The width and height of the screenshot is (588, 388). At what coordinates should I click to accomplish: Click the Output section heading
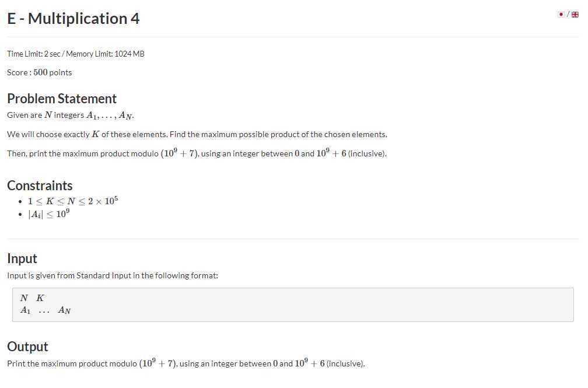pyautogui.click(x=28, y=347)
